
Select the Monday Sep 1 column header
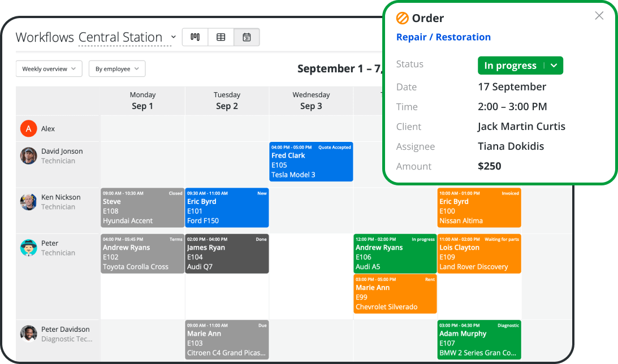[142, 101]
